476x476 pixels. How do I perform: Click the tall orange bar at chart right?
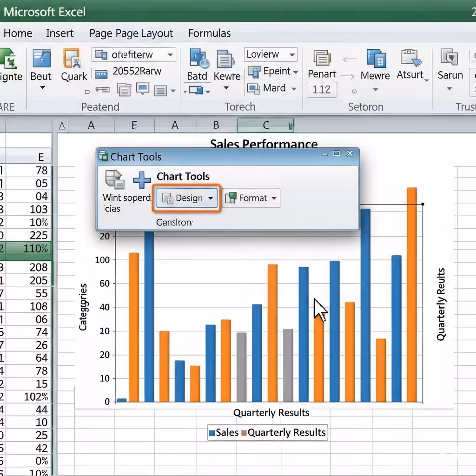[412, 294]
